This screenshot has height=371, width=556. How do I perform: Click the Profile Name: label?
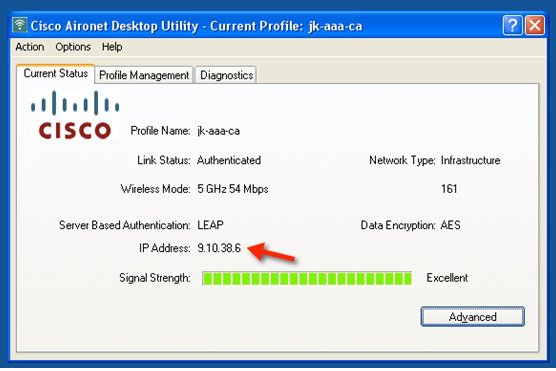point(160,131)
